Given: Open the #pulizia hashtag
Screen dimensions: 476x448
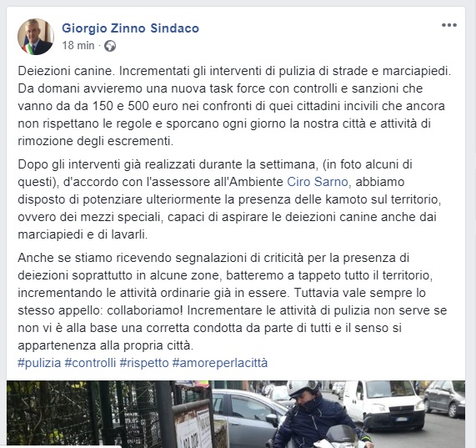Looking at the screenshot, I should 39,363.
